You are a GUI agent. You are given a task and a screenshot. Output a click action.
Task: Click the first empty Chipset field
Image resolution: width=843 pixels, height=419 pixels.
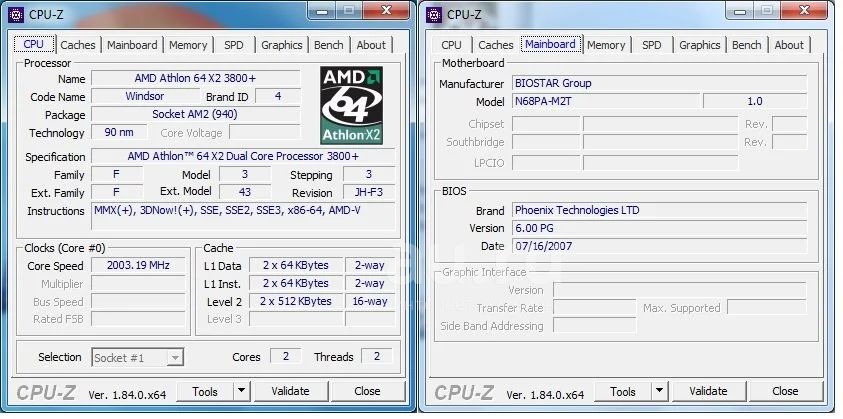point(546,124)
